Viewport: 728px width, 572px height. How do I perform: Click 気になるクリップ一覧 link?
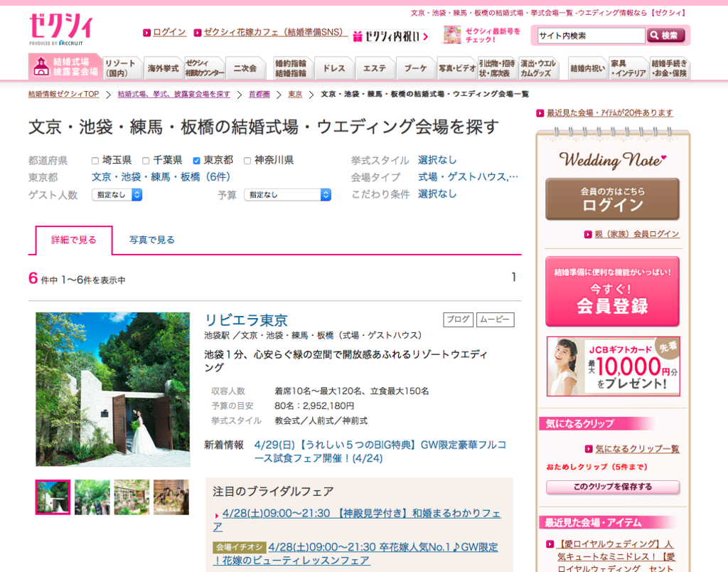637,449
